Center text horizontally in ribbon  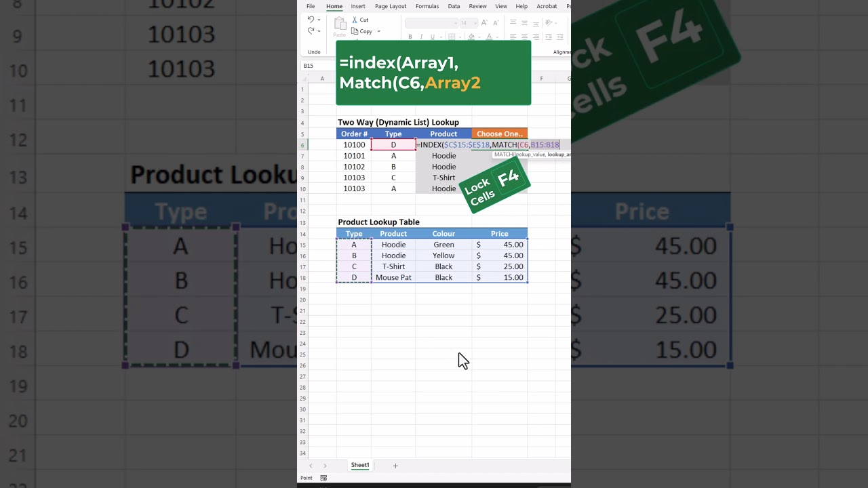point(524,37)
